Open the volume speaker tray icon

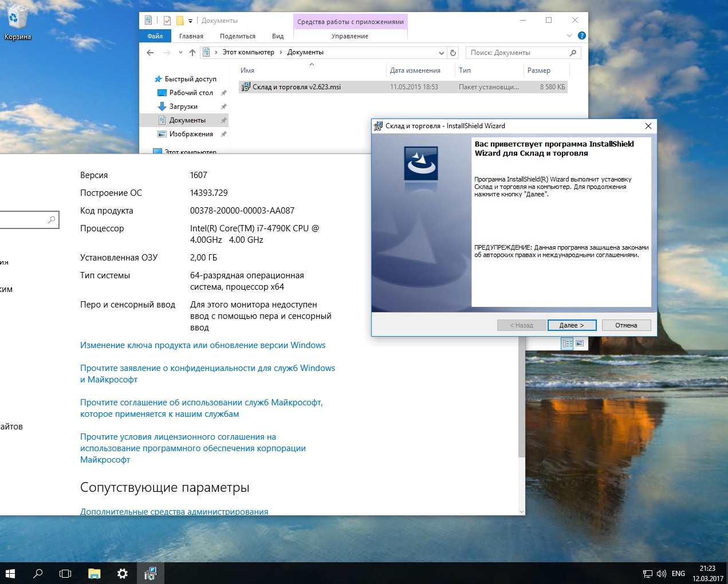click(662, 573)
